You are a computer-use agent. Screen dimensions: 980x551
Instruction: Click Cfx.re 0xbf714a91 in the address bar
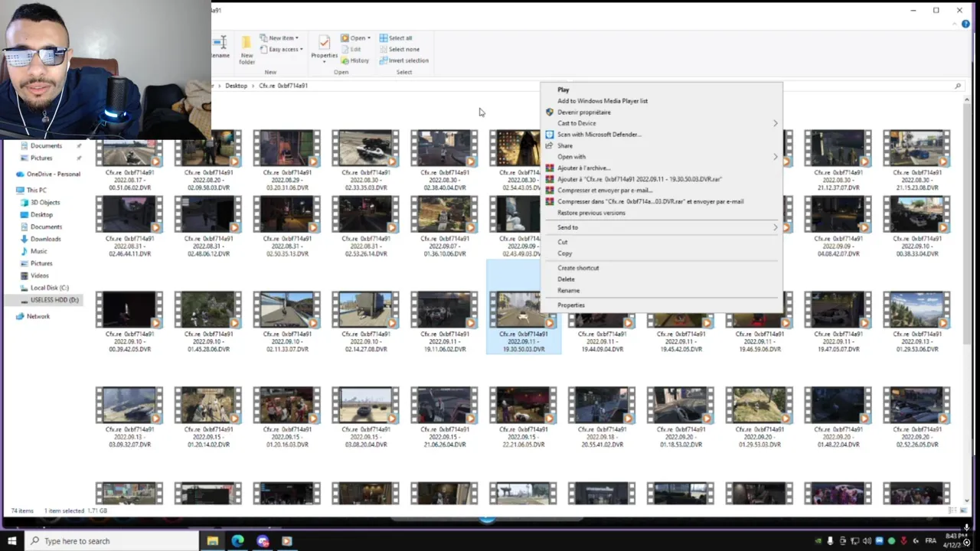tap(283, 86)
